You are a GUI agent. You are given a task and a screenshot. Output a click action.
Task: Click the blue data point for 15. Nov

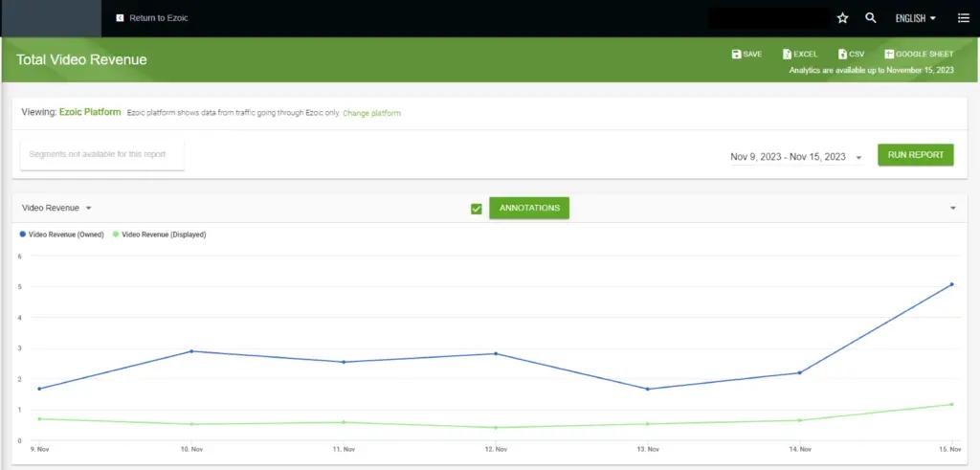(x=952, y=284)
